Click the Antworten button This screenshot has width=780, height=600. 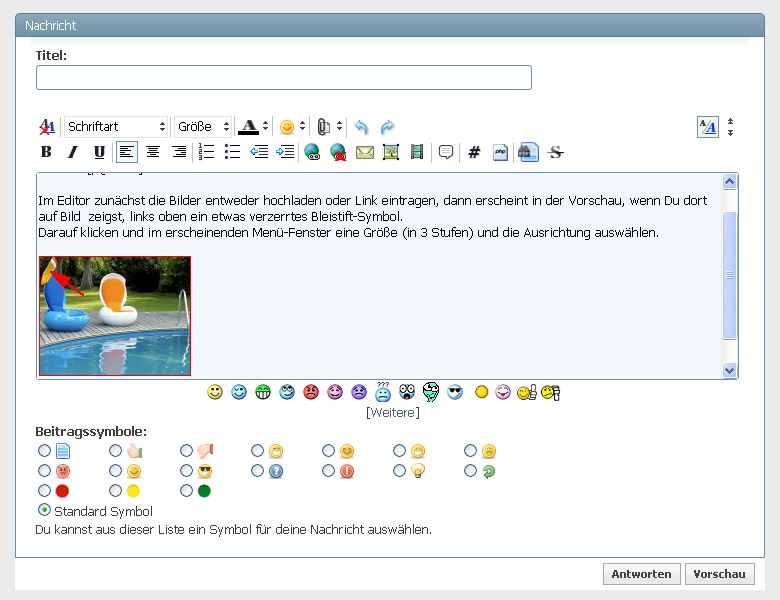[x=641, y=574]
